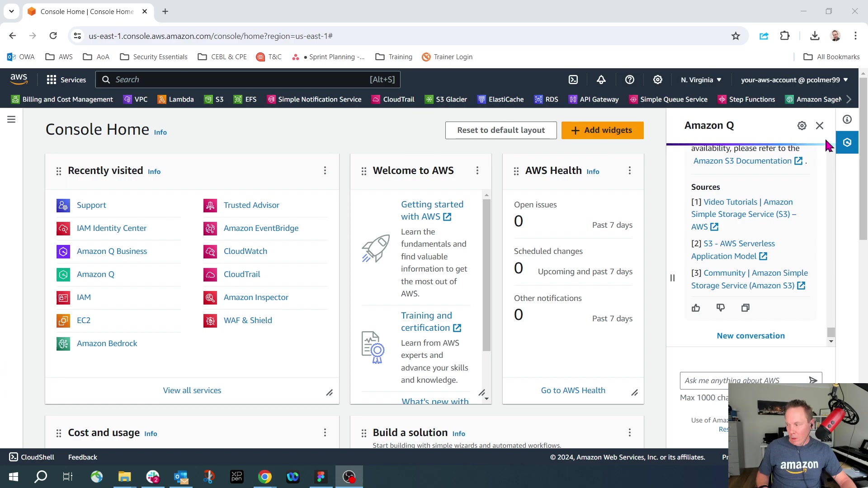Open the Services grid menu
This screenshot has width=868, height=488.
click(66, 80)
